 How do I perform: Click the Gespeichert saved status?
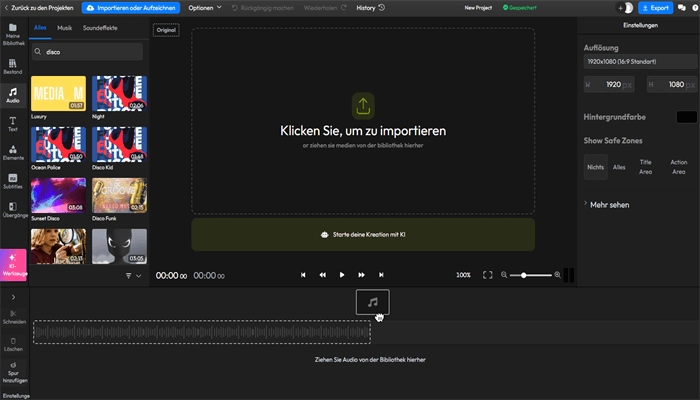[x=520, y=8]
